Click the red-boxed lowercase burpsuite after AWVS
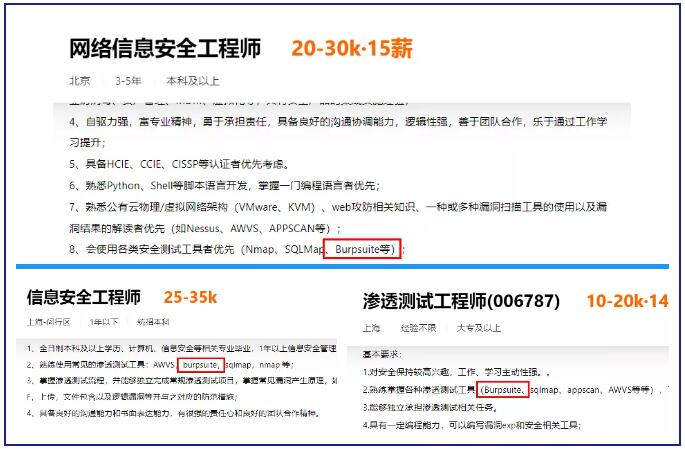The width and height of the screenshot is (685, 449). [201, 367]
